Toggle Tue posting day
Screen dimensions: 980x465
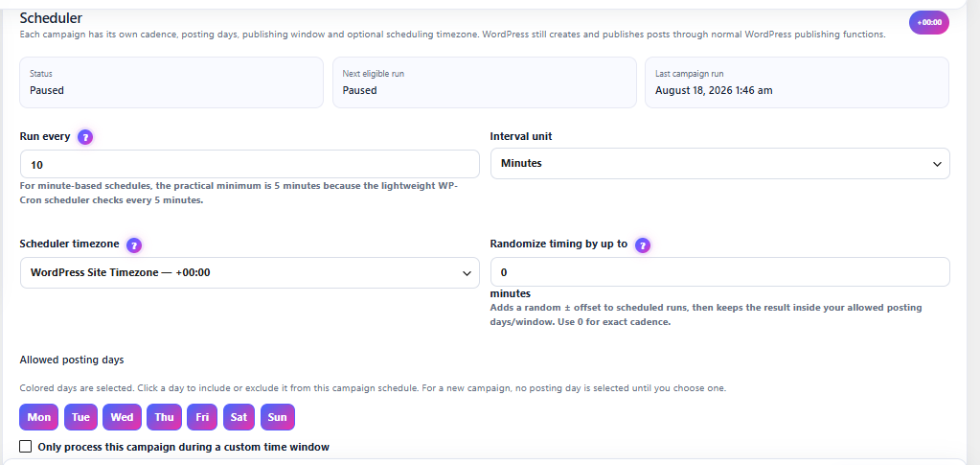80,417
